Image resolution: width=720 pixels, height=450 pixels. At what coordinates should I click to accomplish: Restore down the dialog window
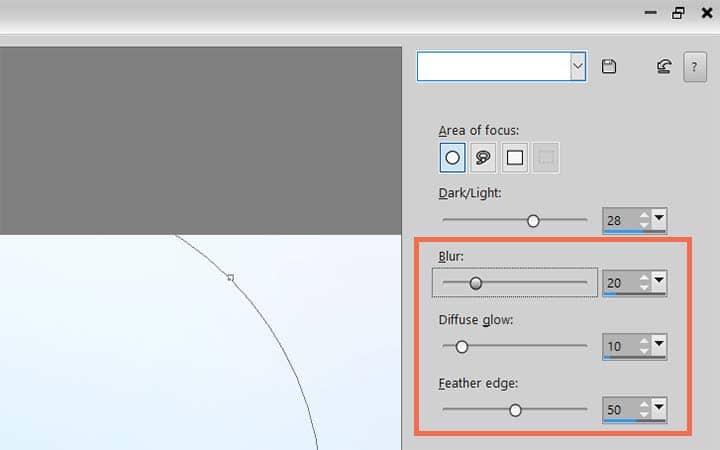coord(678,13)
